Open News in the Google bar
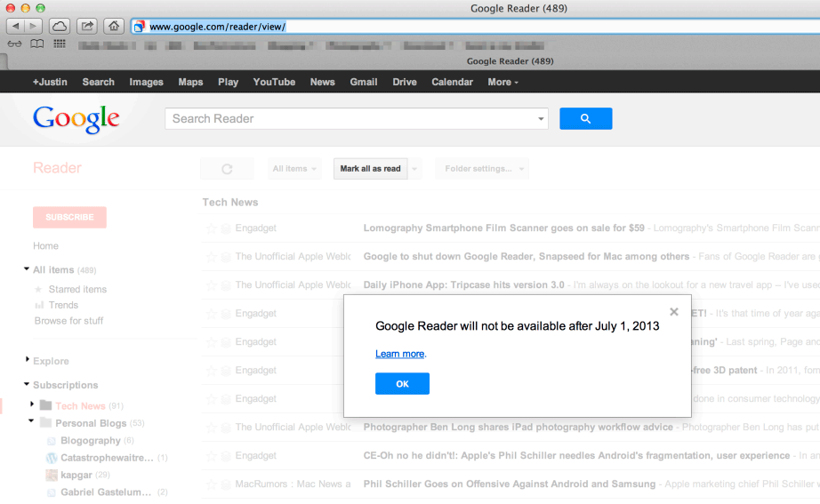The image size is (820, 504). (322, 82)
